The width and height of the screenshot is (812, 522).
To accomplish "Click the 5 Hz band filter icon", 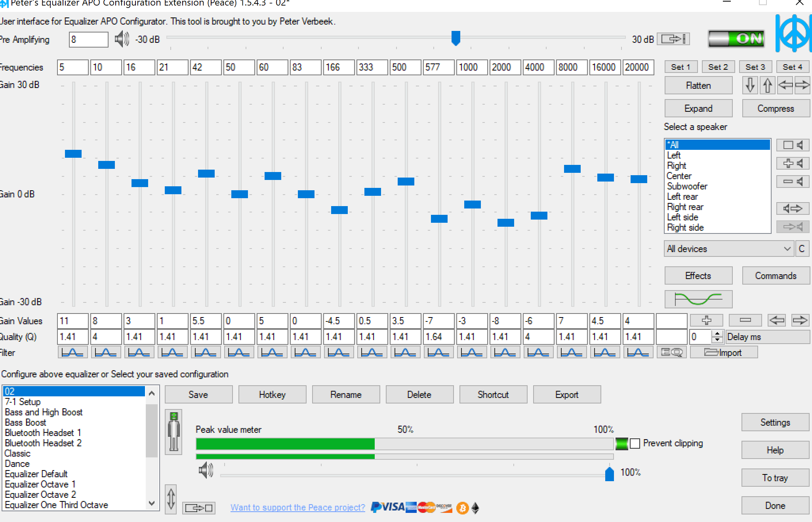I will click(x=72, y=352).
